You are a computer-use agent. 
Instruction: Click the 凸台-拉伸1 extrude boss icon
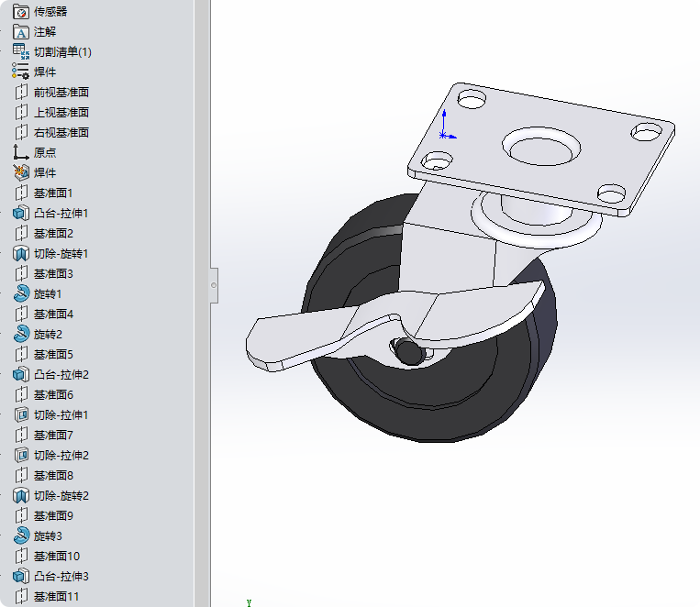tap(21, 213)
